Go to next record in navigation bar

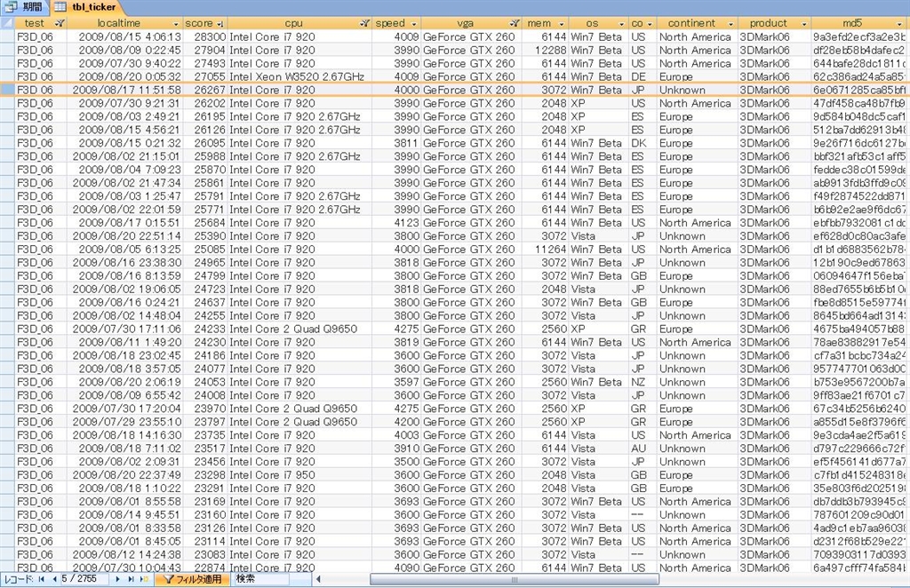pyautogui.click(x=118, y=579)
